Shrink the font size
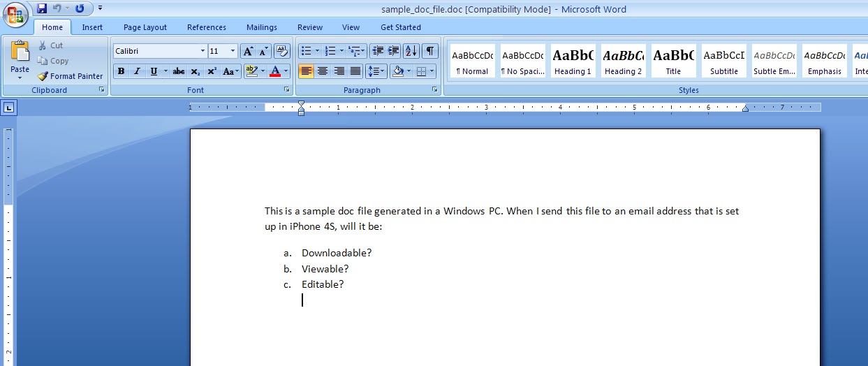 [x=264, y=51]
